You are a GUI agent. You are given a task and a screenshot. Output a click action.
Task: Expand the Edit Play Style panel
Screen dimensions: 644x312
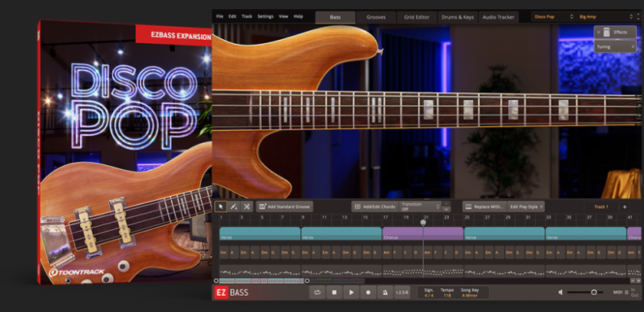click(526, 207)
